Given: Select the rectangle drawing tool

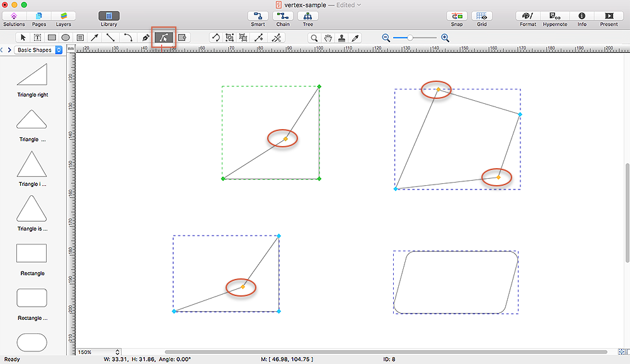Looking at the screenshot, I should 52,38.
